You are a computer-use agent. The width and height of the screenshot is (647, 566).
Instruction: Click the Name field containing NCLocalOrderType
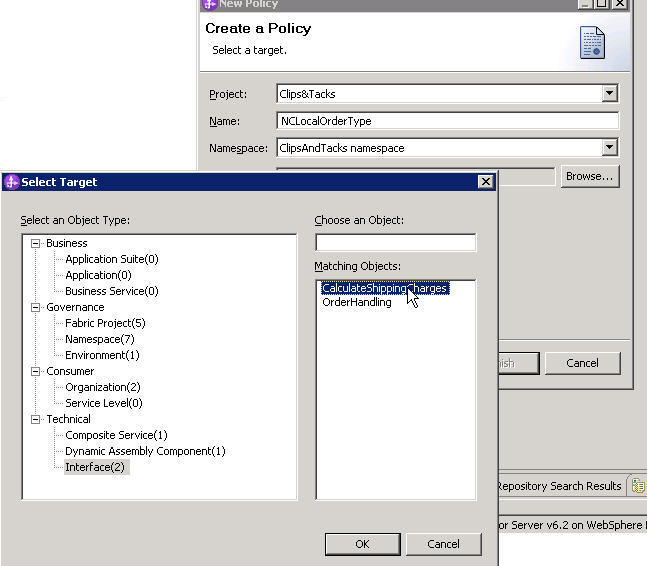tap(447, 121)
